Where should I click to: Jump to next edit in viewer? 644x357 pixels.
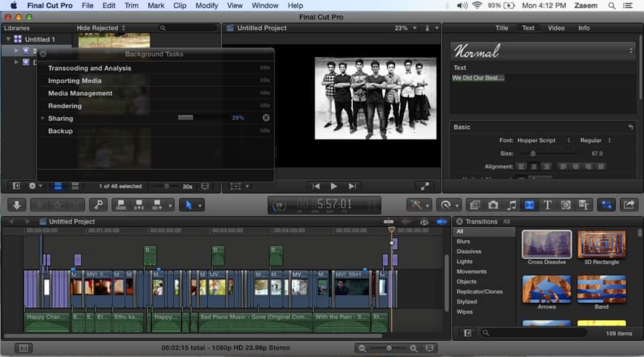pos(352,186)
